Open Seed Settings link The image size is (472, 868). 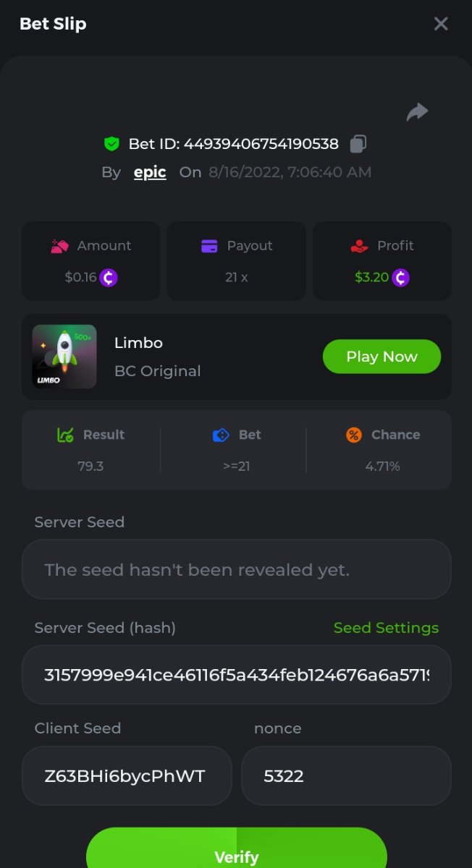coord(386,628)
